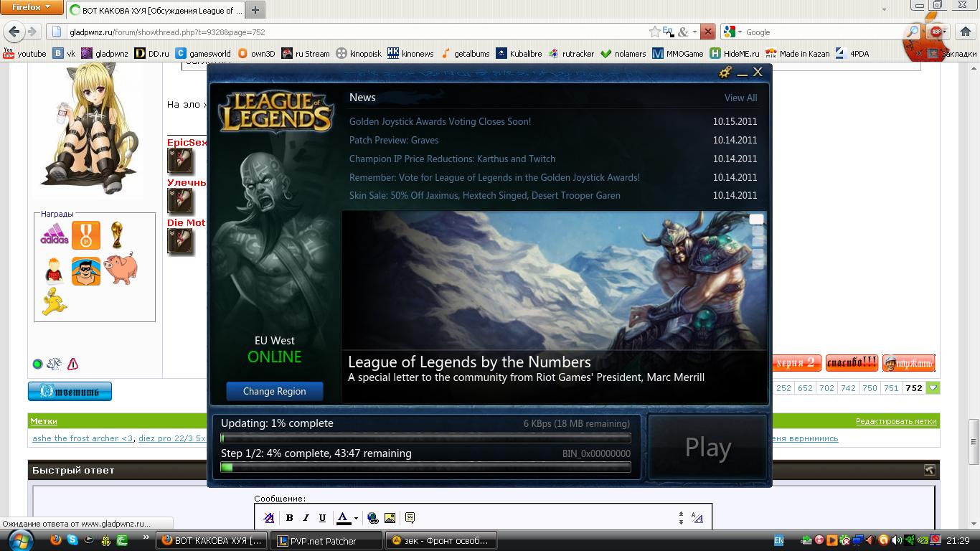
Task: Open the kinopoisk bookmark
Action: pyautogui.click(x=359, y=53)
